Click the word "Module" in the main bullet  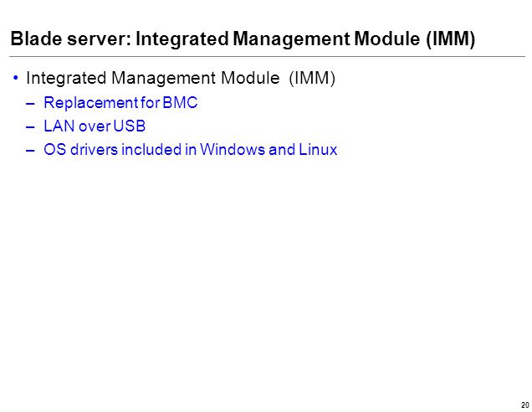pyautogui.click(x=250, y=78)
